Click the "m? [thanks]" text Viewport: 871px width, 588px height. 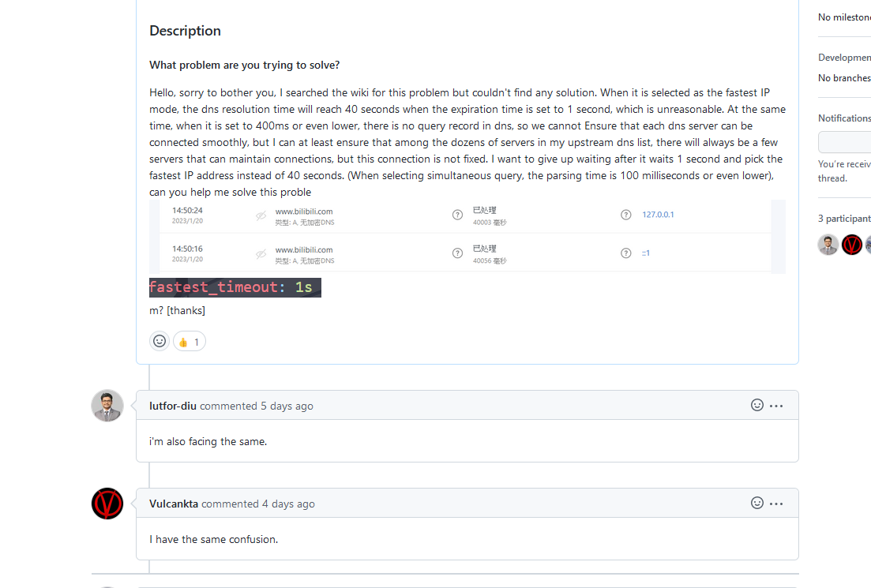(177, 310)
